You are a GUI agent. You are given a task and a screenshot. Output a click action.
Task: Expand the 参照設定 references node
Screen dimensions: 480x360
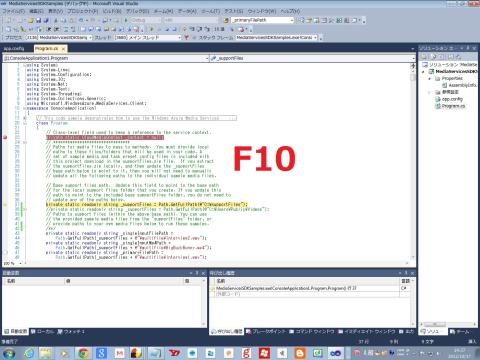pyautogui.click(x=429, y=92)
